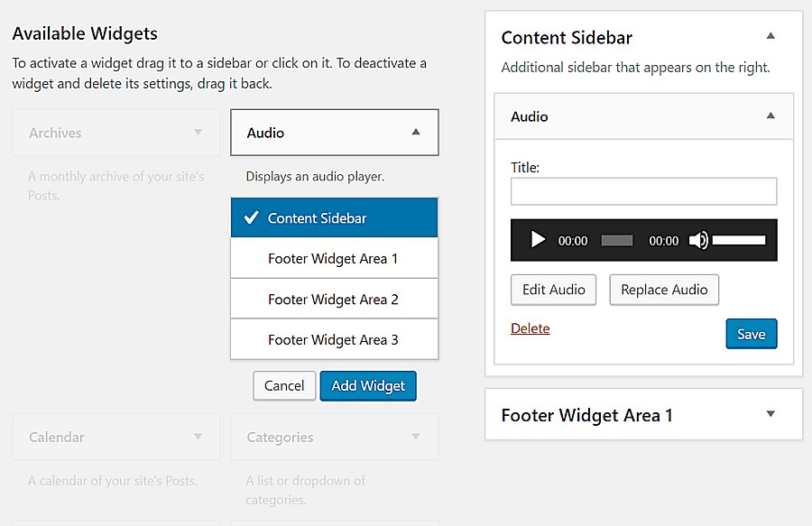Save the Audio widget settings
The image size is (812, 526).
[752, 333]
